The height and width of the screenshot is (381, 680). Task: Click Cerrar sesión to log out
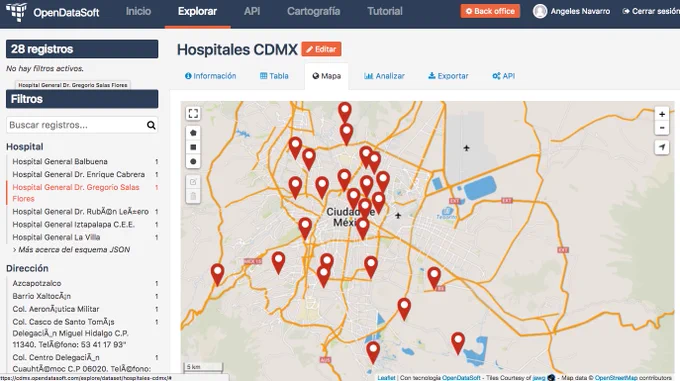[x=651, y=11]
